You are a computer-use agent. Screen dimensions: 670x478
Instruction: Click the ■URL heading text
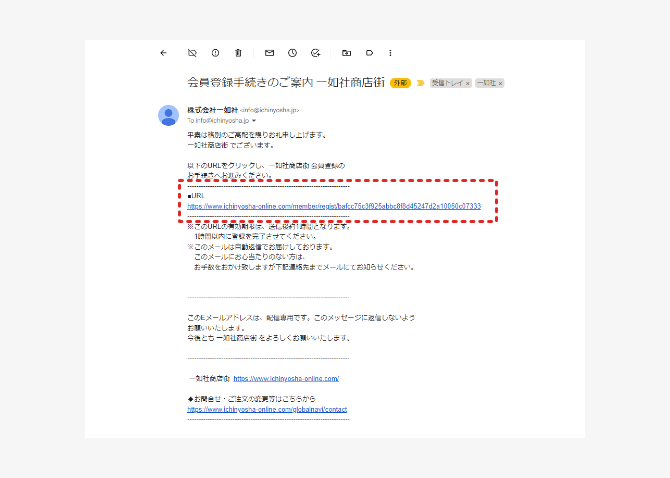point(196,196)
